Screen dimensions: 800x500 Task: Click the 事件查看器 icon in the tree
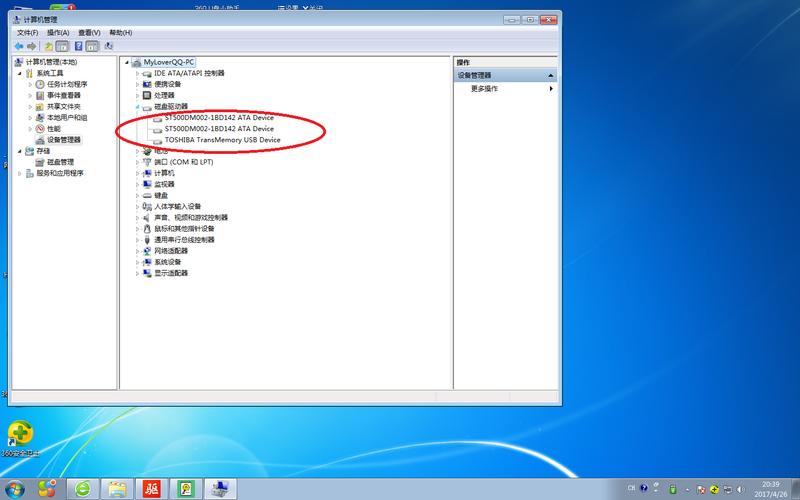[x=40, y=95]
